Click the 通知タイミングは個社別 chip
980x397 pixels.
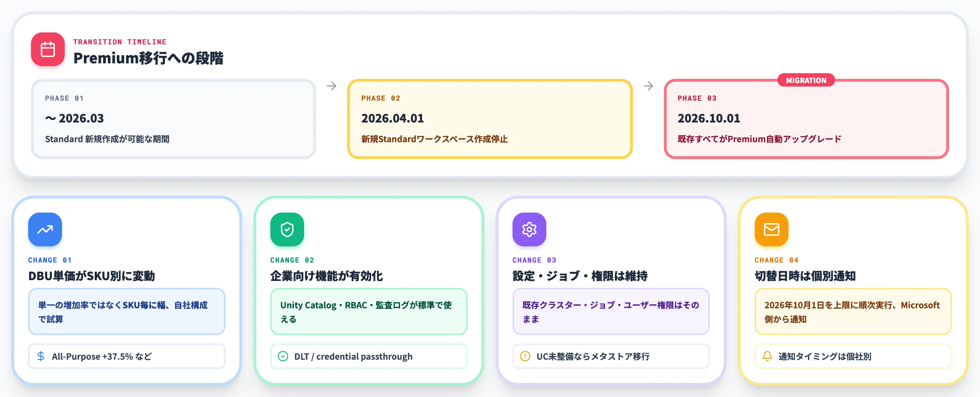853,356
